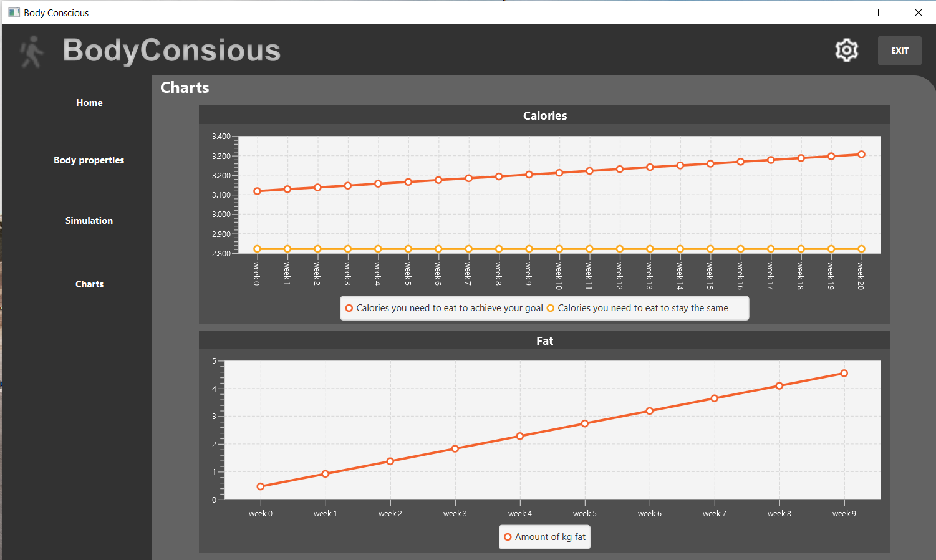Viewport: 936px width, 560px height.
Task: Click the 'week 15' label on the Calories axis
Action: [x=710, y=276]
